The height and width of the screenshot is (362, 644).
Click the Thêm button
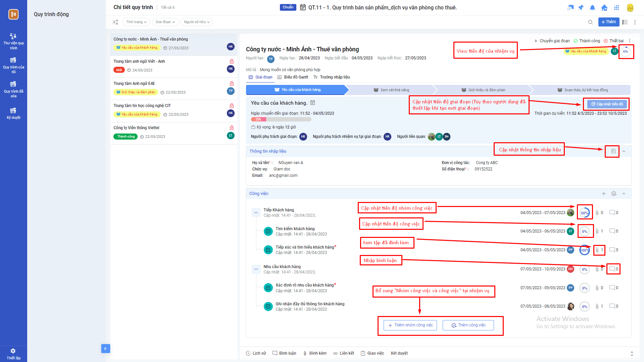[609, 22]
